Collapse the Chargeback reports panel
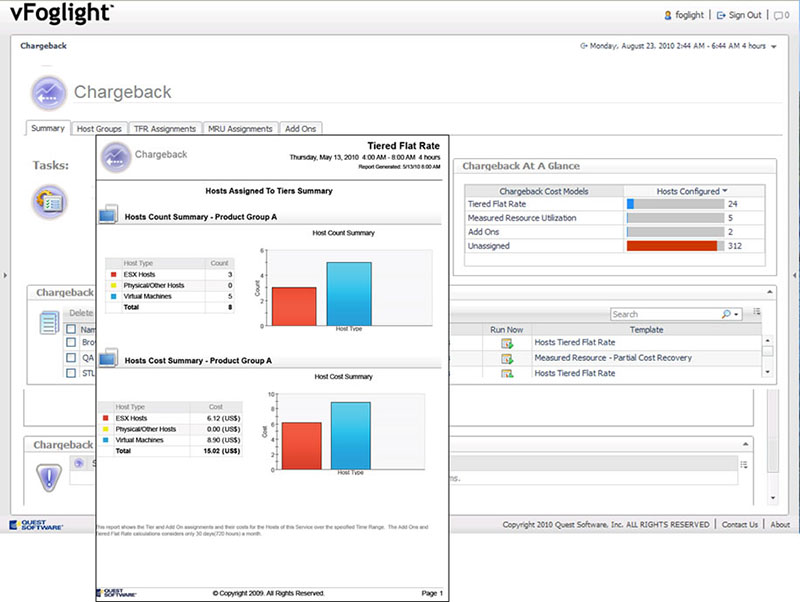Screen dimensions: 800x602 pyautogui.click(x=769, y=292)
